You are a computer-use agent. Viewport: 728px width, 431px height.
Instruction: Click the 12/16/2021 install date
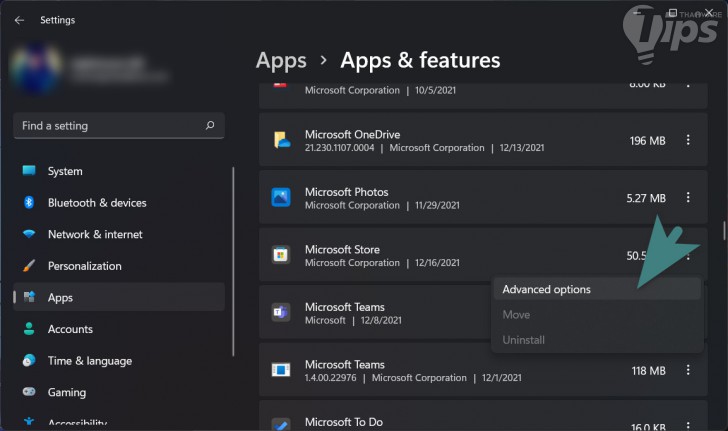437,263
